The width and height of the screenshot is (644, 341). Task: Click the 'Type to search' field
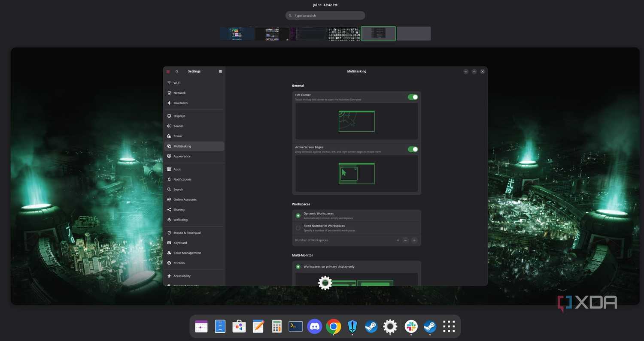click(x=325, y=15)
